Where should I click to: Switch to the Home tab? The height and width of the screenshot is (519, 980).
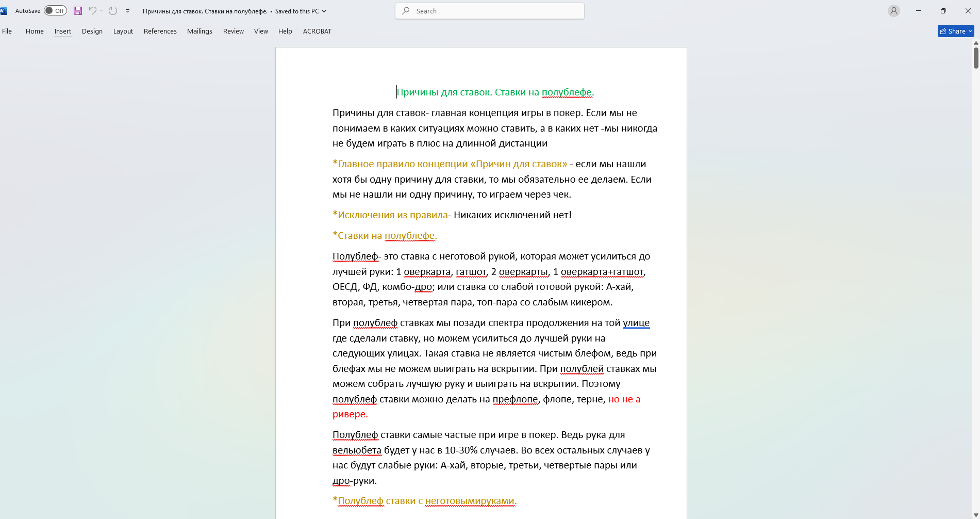[35, 31]
